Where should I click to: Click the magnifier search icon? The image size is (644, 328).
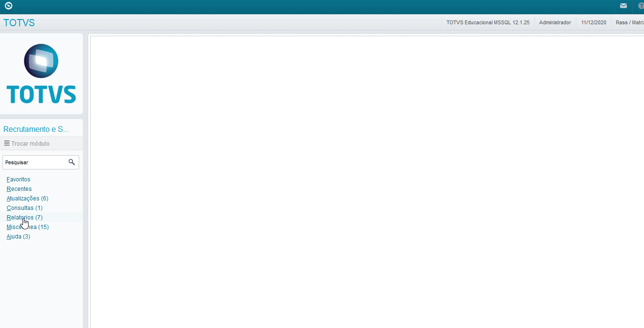[x=72, y=162]
